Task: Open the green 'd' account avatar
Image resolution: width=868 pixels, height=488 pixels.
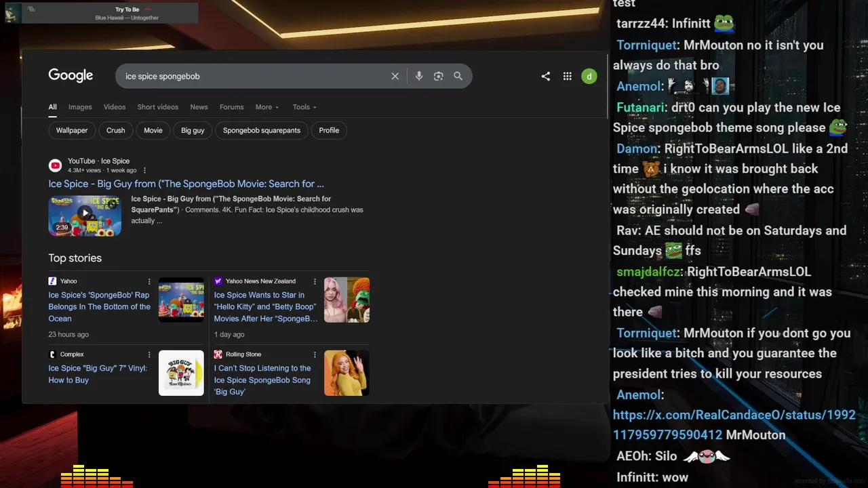Action: pyautogui.click(x=589, y=76)
